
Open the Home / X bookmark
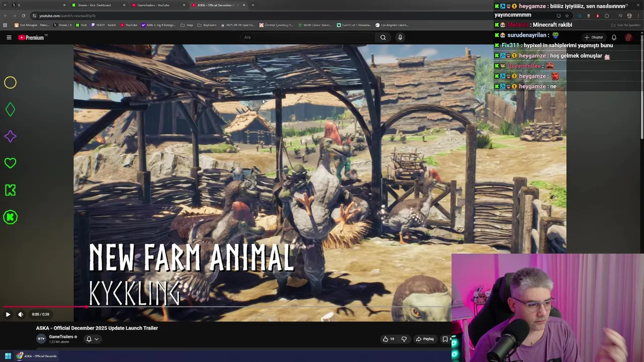pyautogui.click(x=62, y=25)
